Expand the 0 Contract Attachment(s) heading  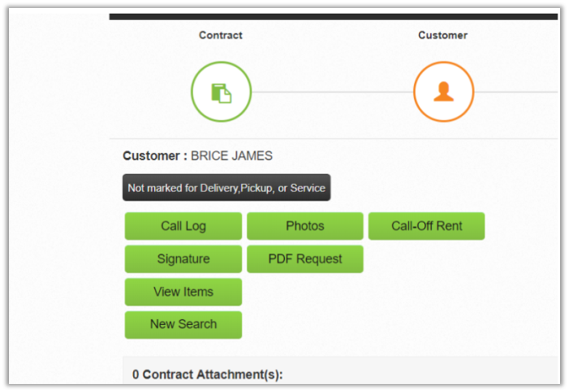(207, 374)
